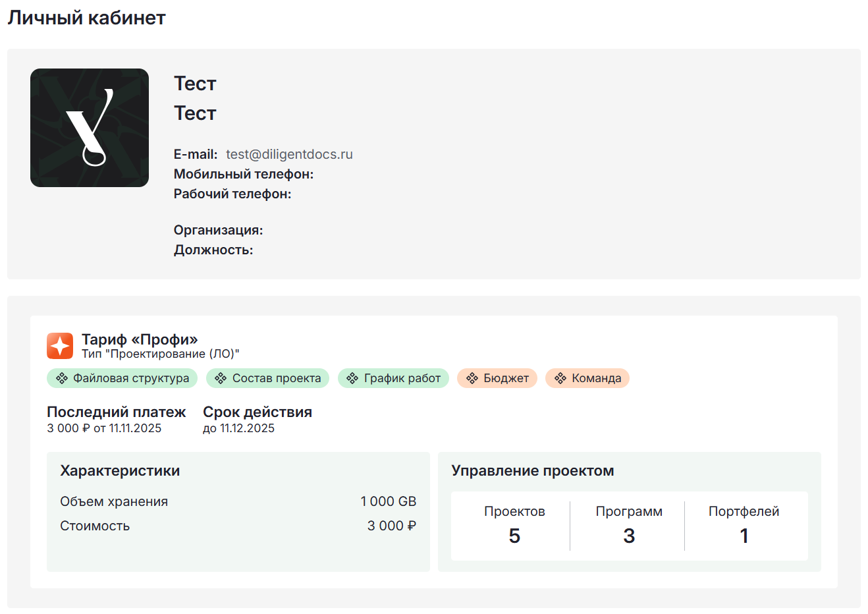Click the profile avatar logo image
This screenshot has width=868, height=614.
[x=90, y=128]
